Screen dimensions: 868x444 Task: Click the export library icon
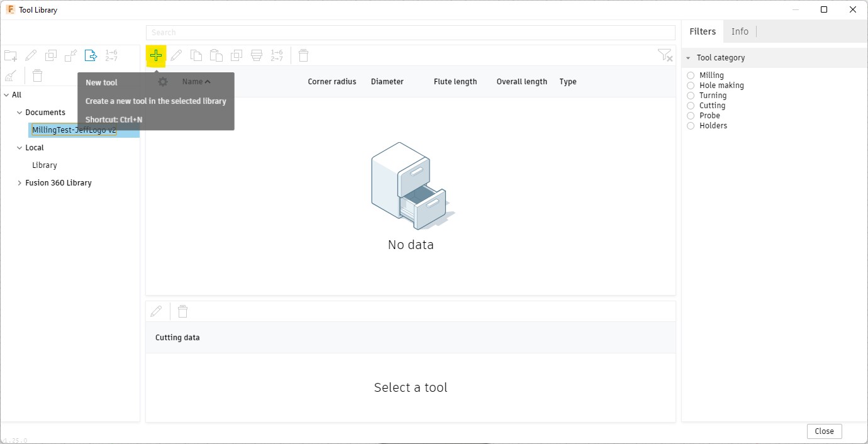(x=91, y=55)
